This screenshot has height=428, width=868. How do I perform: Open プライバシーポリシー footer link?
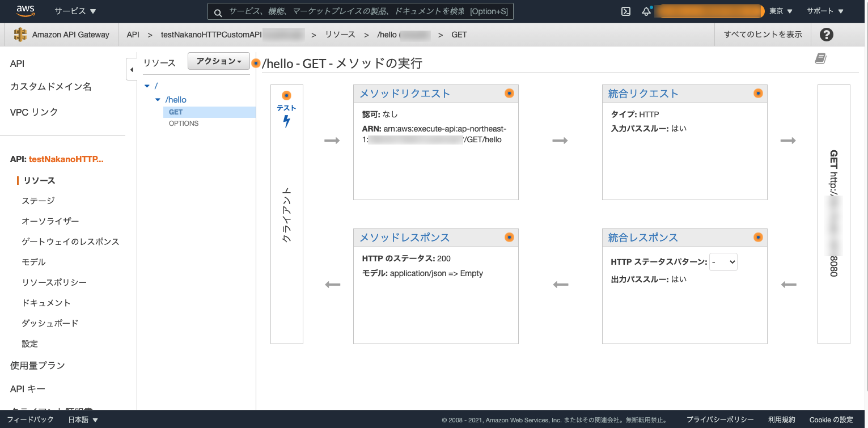pos(720,420)
